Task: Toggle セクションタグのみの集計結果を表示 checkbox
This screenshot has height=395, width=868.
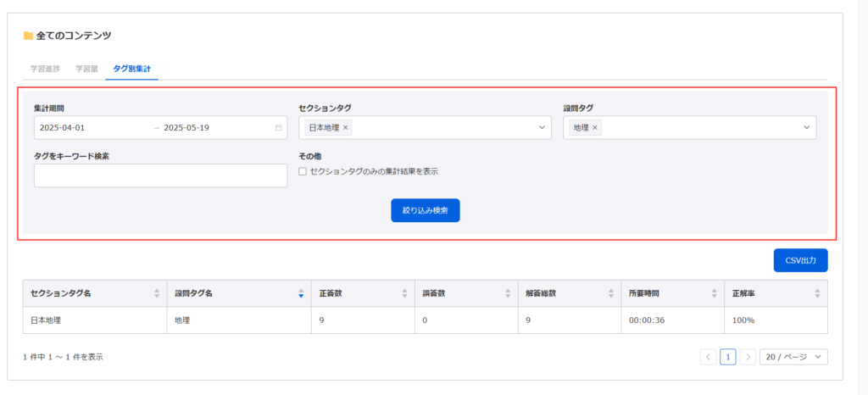Action: (303, 171)
